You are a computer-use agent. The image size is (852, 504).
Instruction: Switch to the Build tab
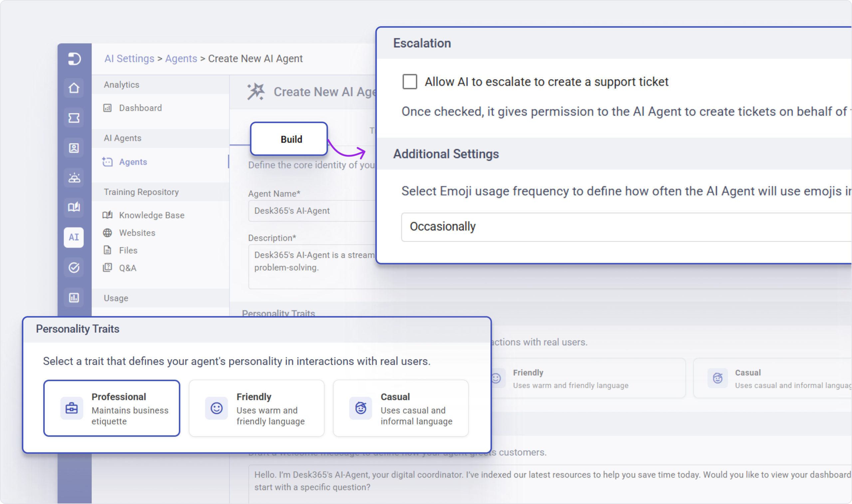point(289,139)
